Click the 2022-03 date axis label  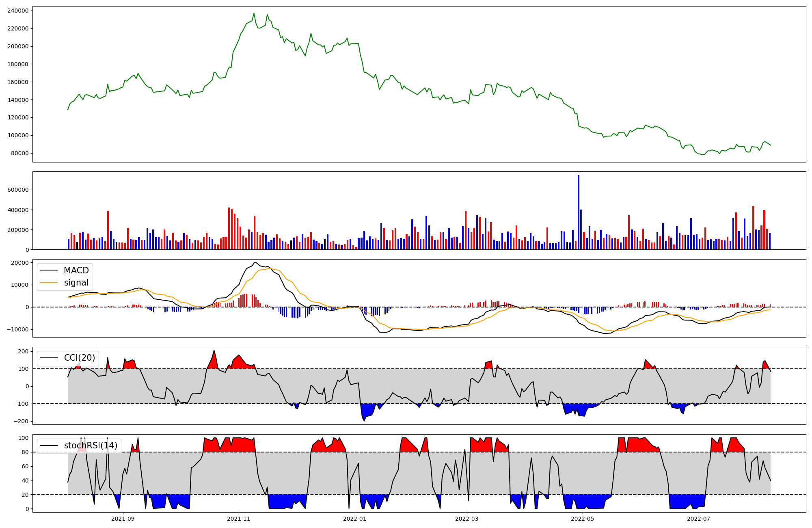467,518
